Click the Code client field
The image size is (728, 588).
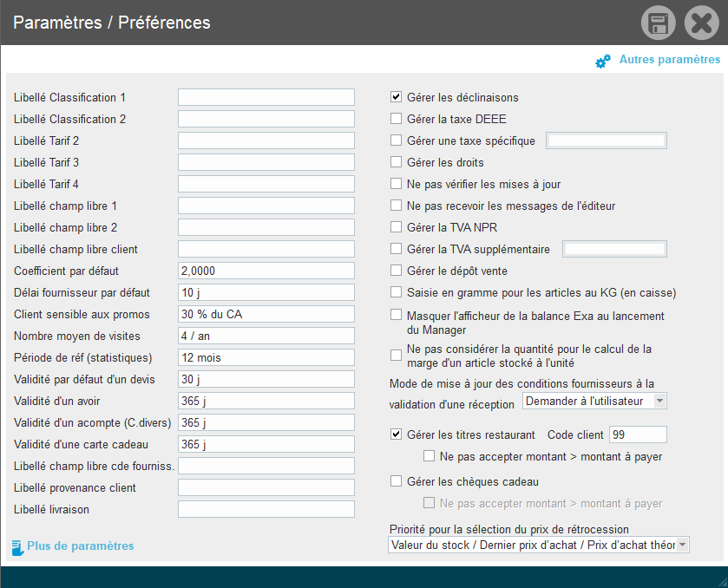(638, 434)
